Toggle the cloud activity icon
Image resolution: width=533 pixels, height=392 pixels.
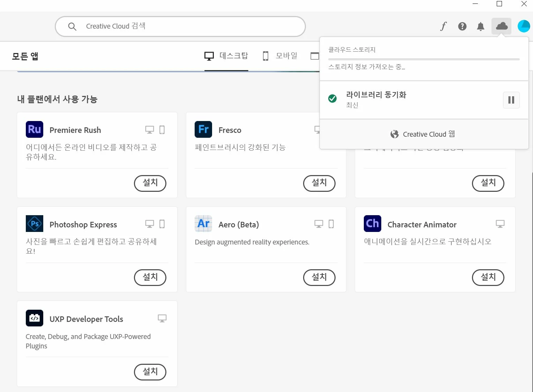click(x=502, y=26)
